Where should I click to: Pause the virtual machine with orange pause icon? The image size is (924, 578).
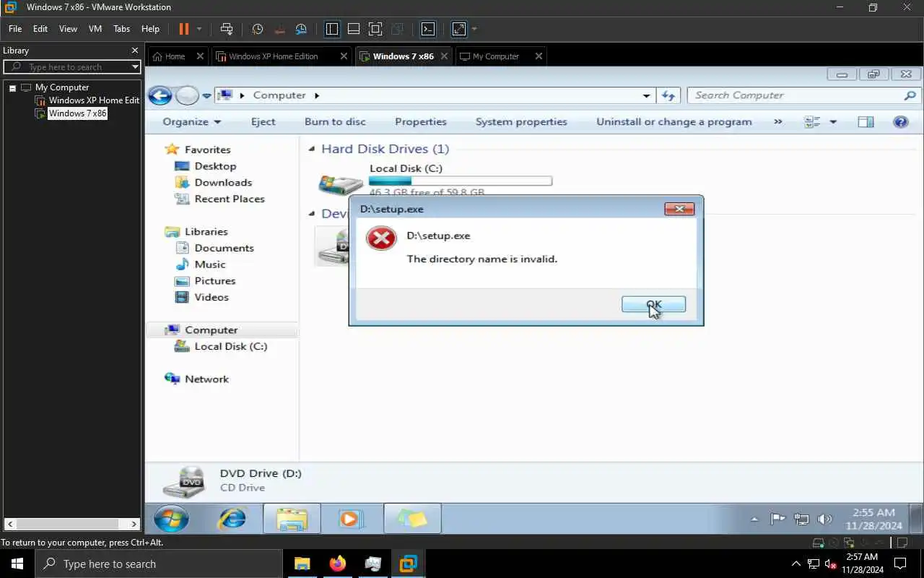[x=183, y=29]
